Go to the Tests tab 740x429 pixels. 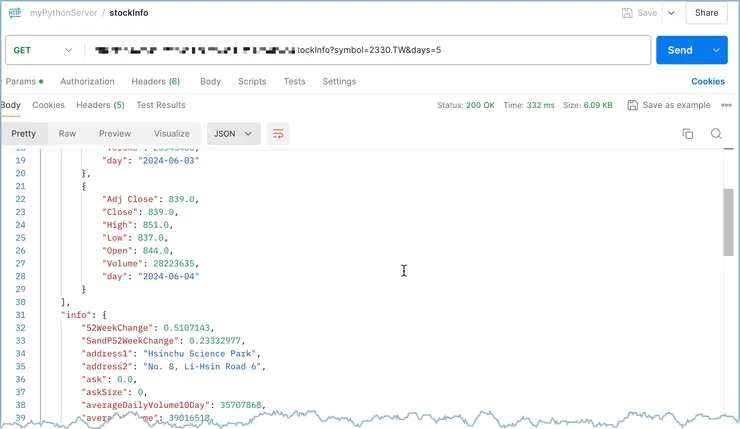pos(294,81)
